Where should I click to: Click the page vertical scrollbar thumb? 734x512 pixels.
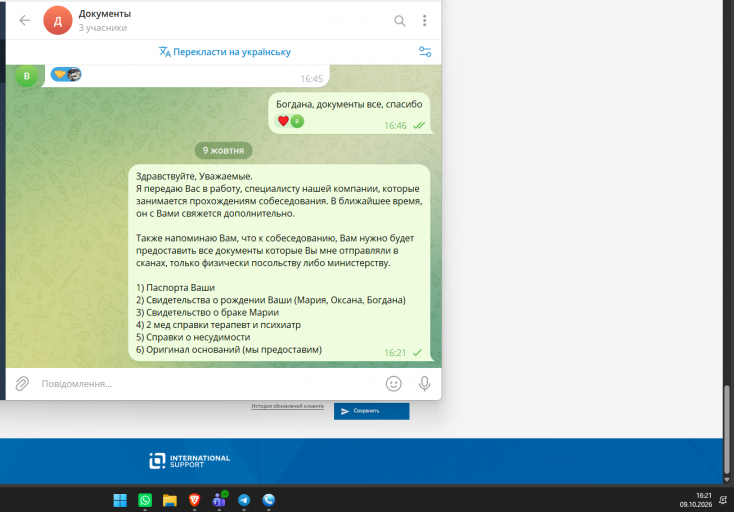(x=727, y=430)
